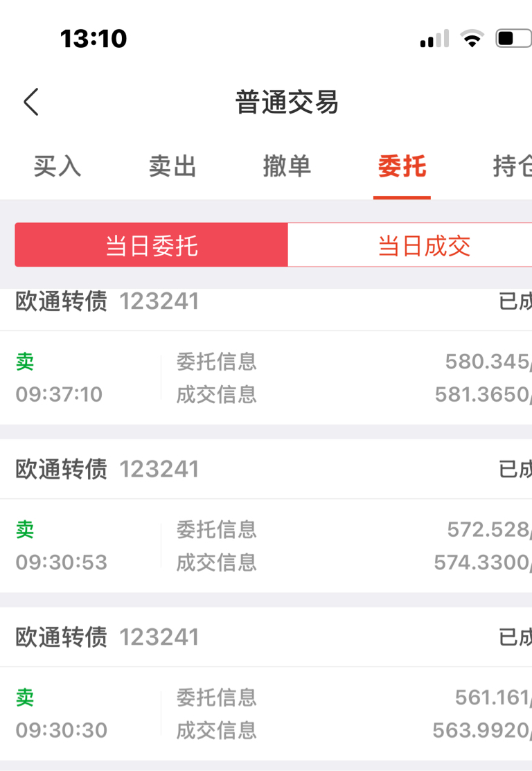Open the order placed at 09:30:53
Screen dimensions: 532x771
pos(266,546)
